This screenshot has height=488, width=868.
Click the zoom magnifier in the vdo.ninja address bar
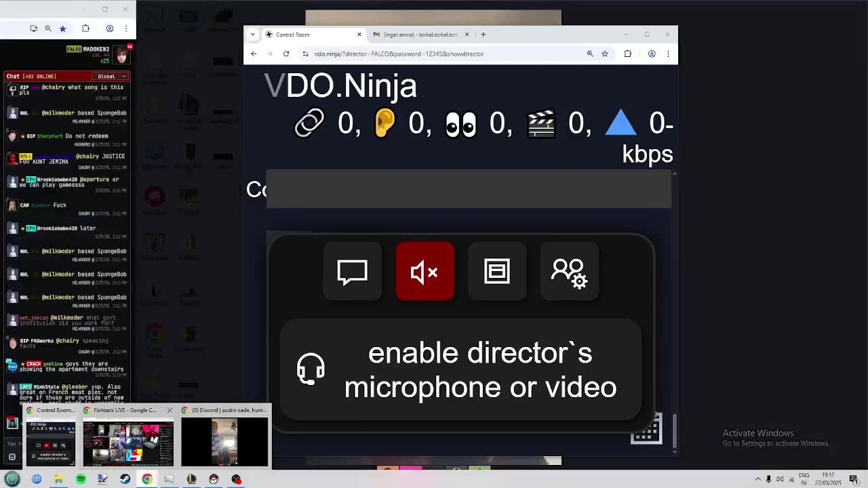pyautogui.click(x=590, y=54)
